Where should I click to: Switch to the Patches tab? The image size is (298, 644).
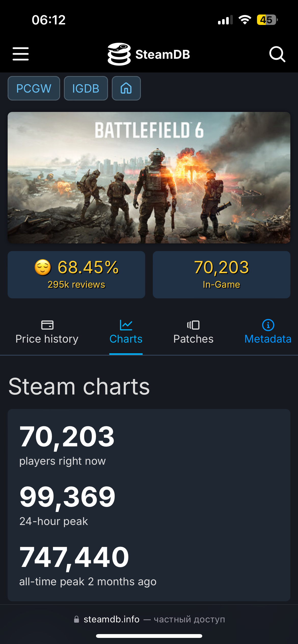[193, 339]
